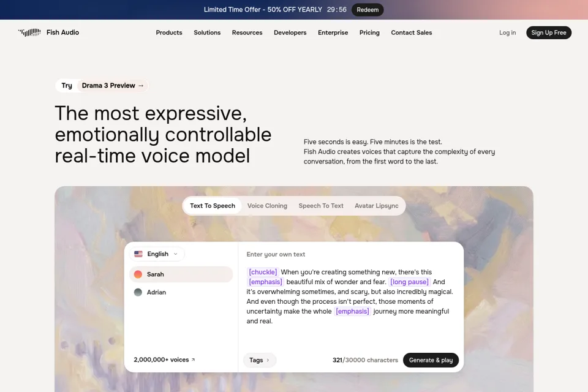Open the 2,000,000+ voices link

coord(164,360)
